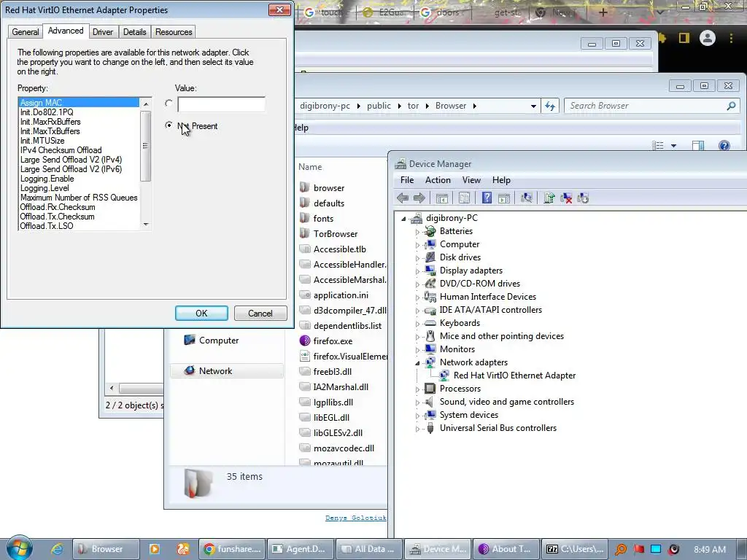Image resolution: width=747 pixels, height=560 pixels.
Task: Click the MAC address value text field
Action: coord(221,104)
